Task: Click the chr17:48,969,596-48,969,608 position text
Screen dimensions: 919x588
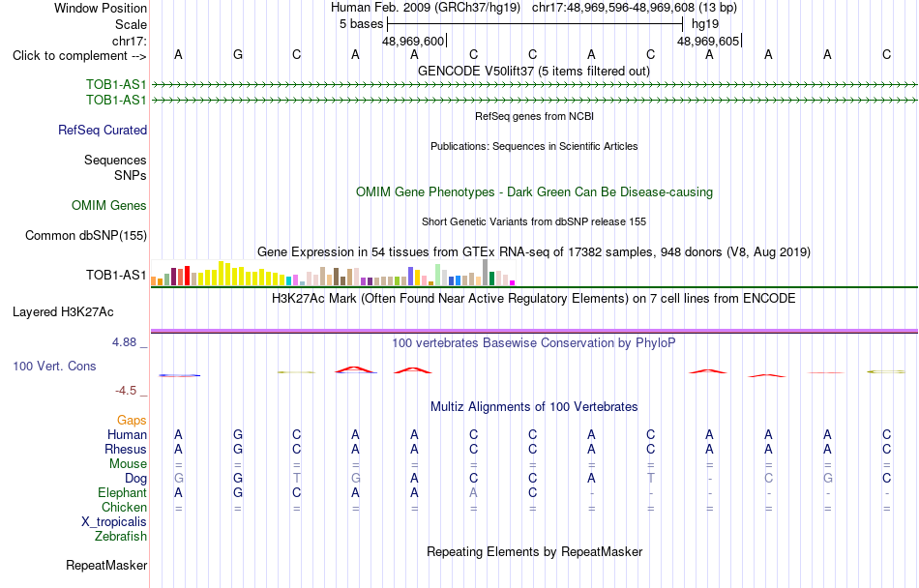Action: [x=635, y=8]
